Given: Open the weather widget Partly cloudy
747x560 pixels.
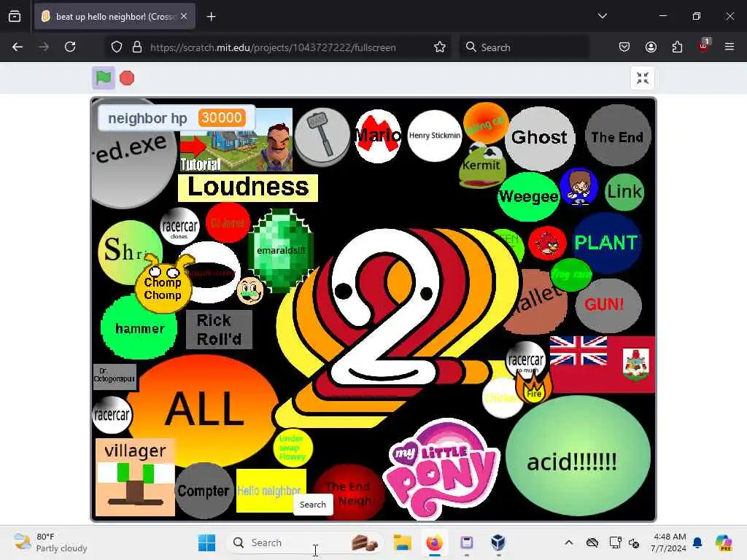Looking at the screenshot, I should click(x=50, y=542).
